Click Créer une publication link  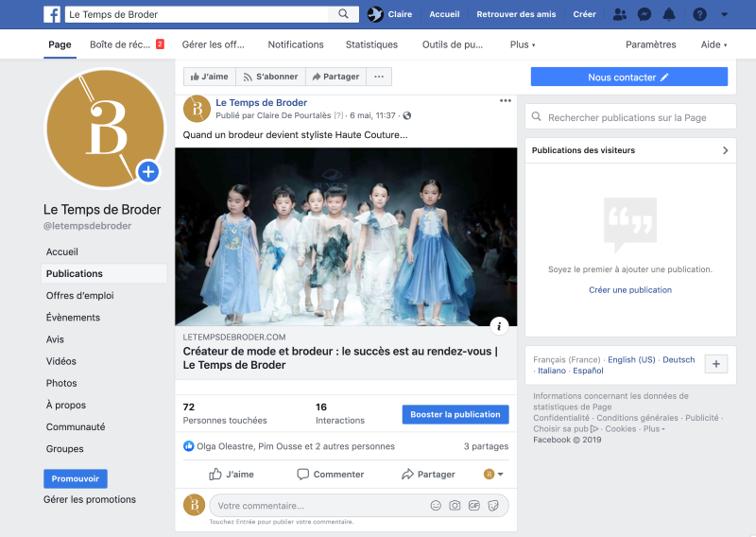click(630, 290)
